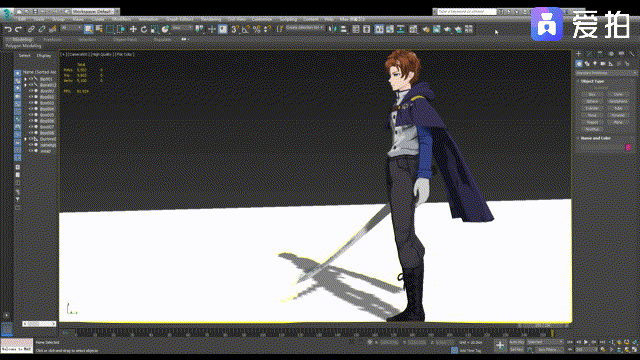Open the selection filter All dropdown

(x=71, y=28)
